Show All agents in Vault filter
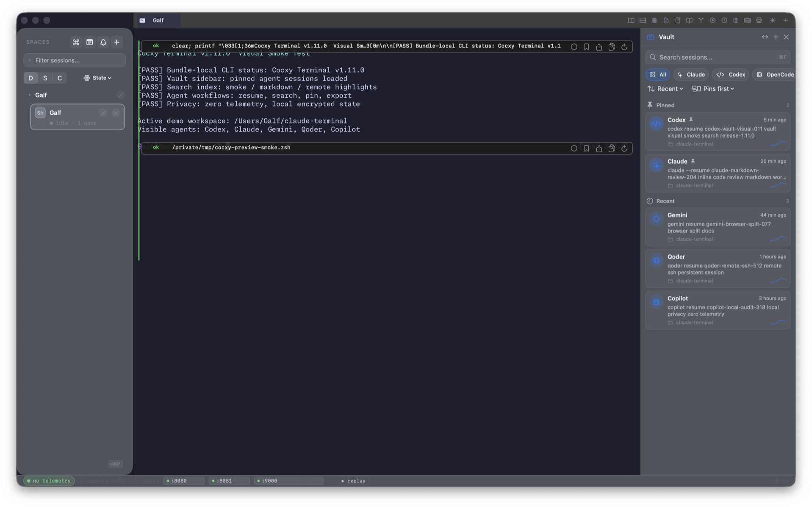 pyautogui.click(x=658, y=75)
